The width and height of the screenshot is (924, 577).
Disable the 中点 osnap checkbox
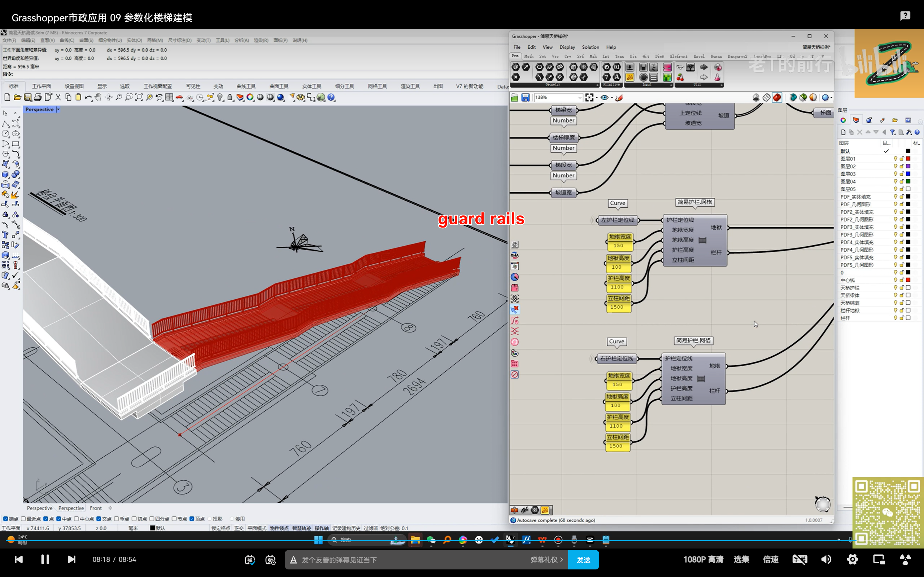[x=58, y=519]
